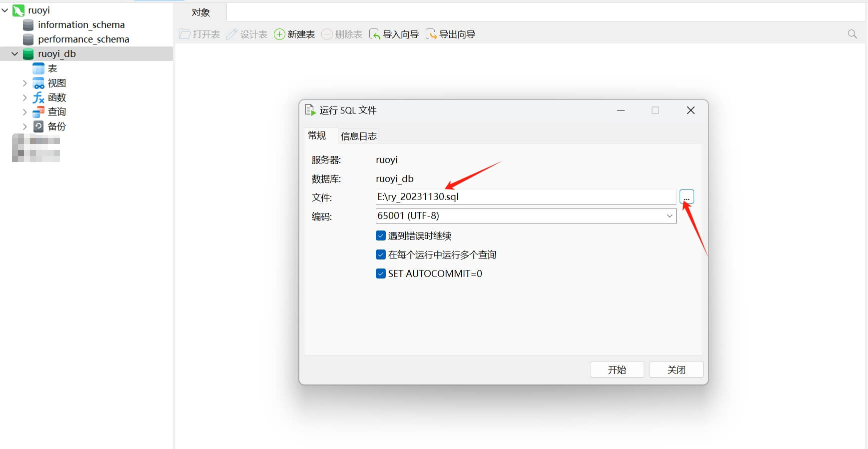Viewport: 868px width, 449px height.
Task: Select the information_schema database icon
Action: (28, 25)
